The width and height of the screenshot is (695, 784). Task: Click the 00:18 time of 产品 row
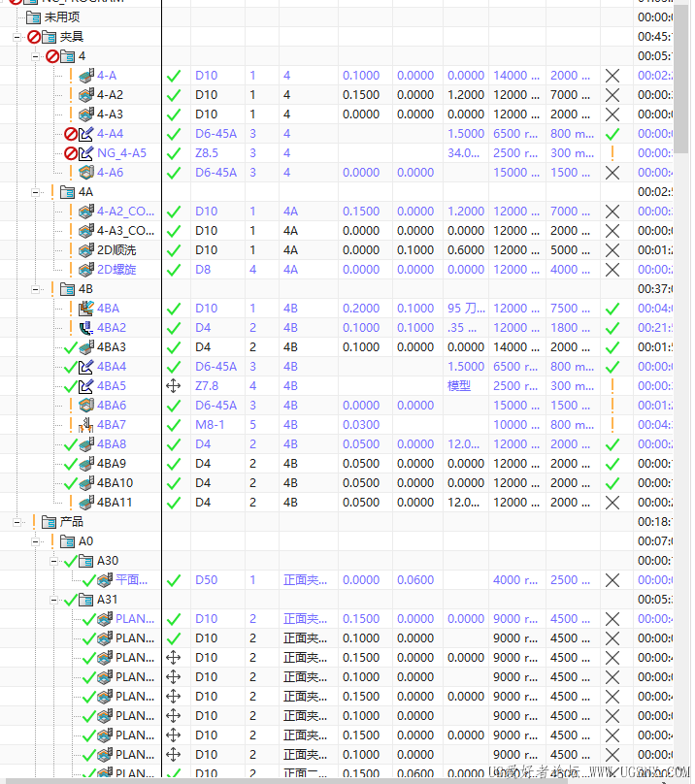(655, 522)
